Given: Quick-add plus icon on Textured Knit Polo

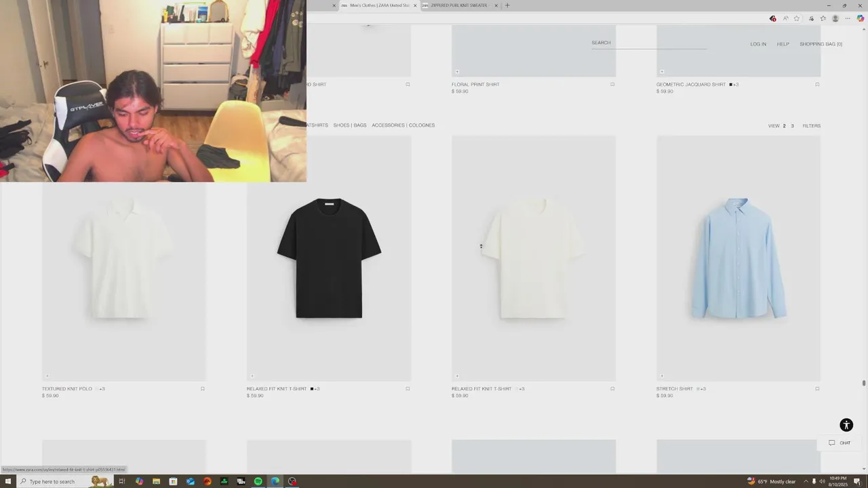Looking at the screenshot, I should [x=47, y=376].
